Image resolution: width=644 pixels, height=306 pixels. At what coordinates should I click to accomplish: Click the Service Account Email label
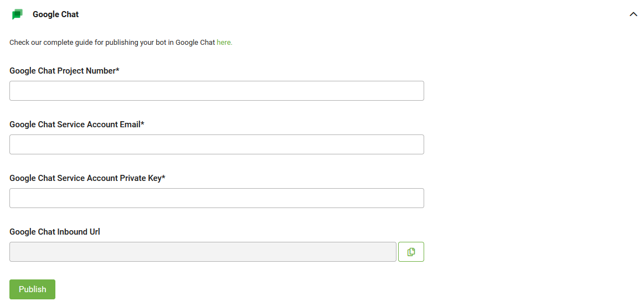[x=74, y=125]
